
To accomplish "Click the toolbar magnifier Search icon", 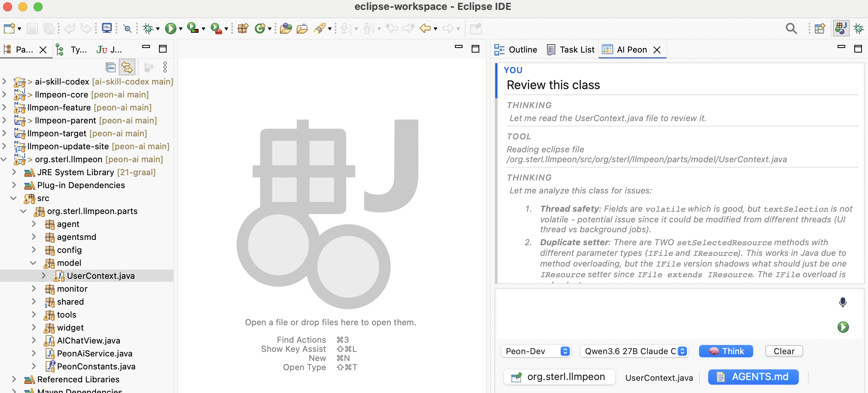I will coord(791,28).
